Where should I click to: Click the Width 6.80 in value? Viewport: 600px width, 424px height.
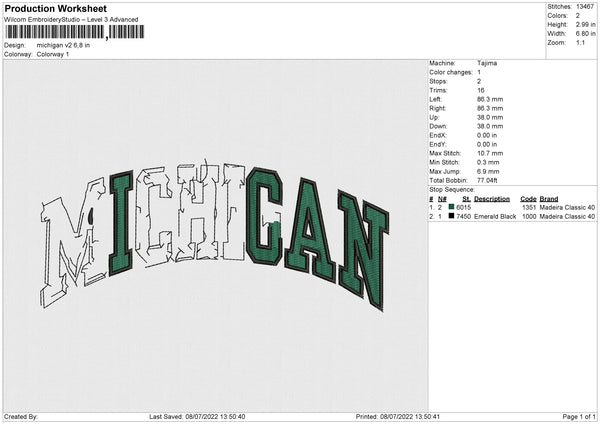(x=585, y=34)
